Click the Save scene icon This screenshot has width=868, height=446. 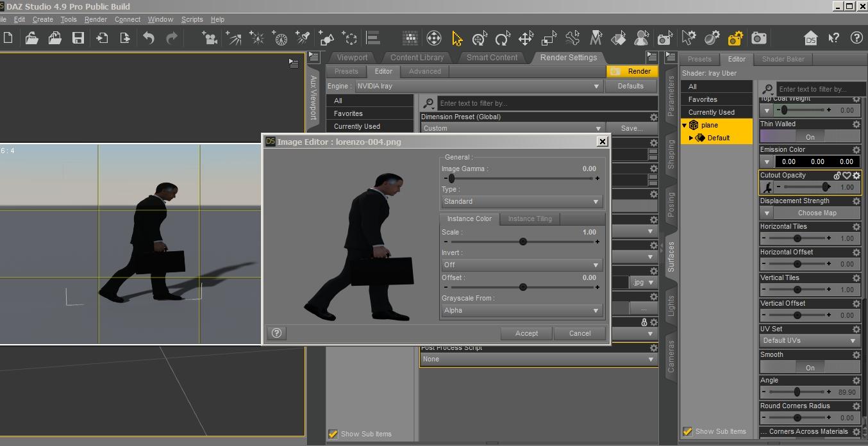coord(78,38)
